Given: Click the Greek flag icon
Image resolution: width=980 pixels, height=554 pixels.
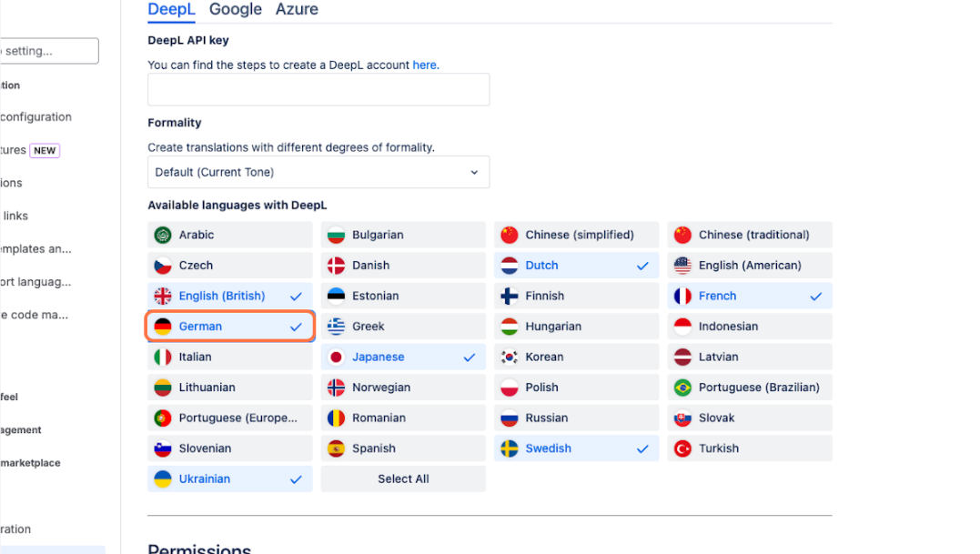Looking at the screenshot, I should coord(336,326).
